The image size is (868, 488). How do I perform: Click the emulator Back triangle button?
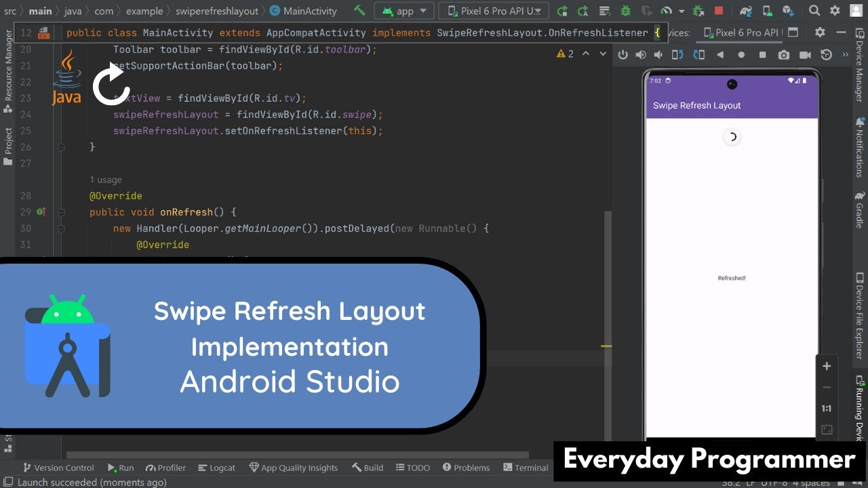[720, 55]
